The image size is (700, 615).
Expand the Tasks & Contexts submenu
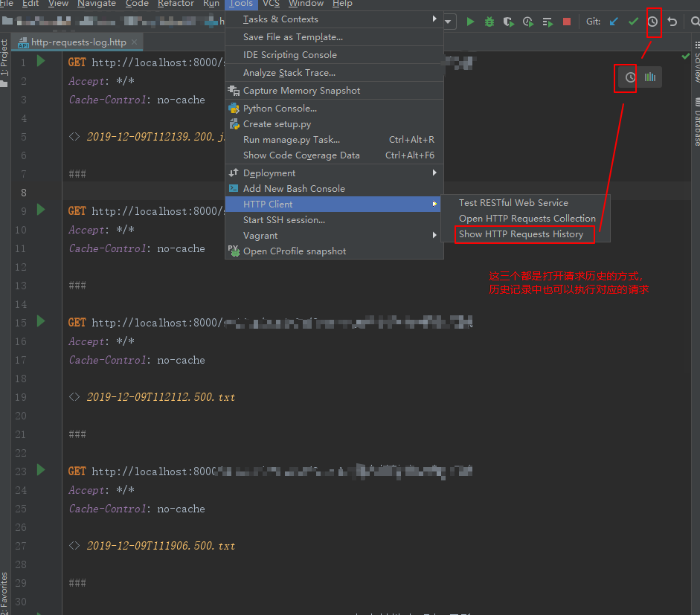pyautogui.click(x=280, y=19)
